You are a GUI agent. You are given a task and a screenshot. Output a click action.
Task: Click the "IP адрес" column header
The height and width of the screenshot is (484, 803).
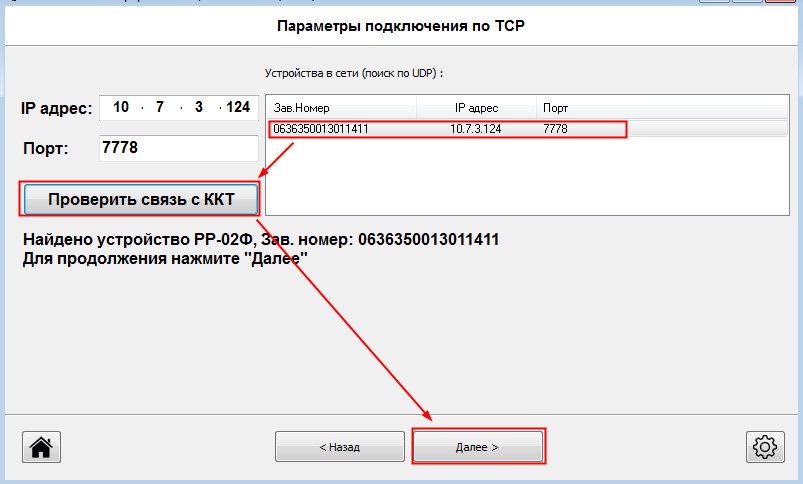pos(476,108)
